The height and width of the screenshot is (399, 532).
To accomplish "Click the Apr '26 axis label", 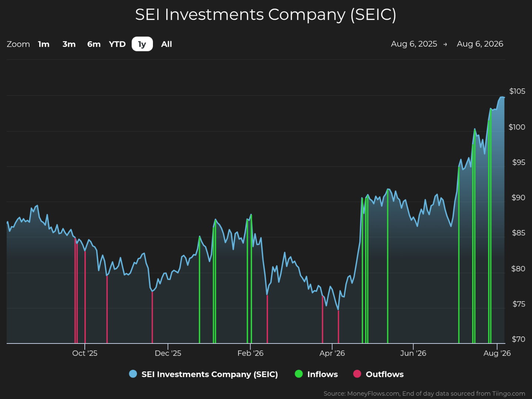I will pyautogui.click(x=332, y=353).
